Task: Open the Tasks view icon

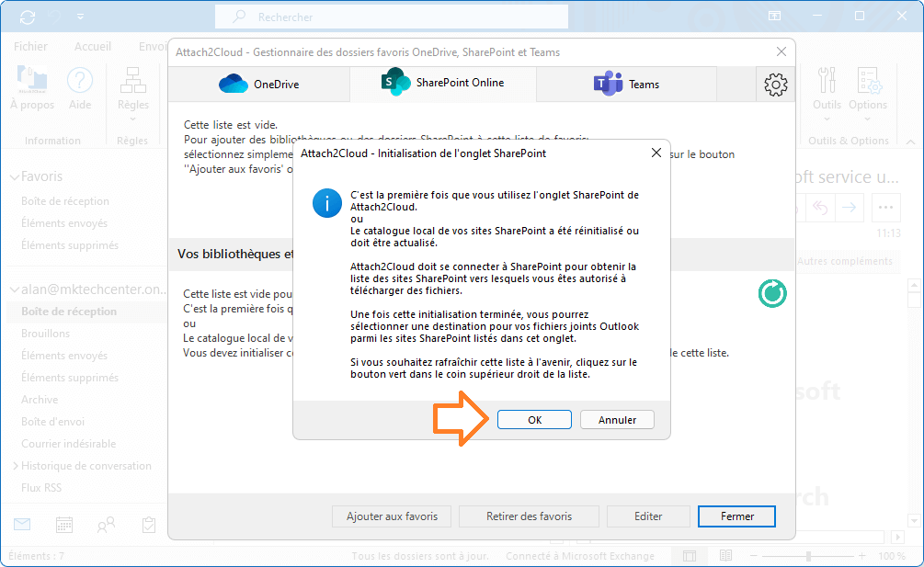Action: pyautogui.click(x=148, y=524)
